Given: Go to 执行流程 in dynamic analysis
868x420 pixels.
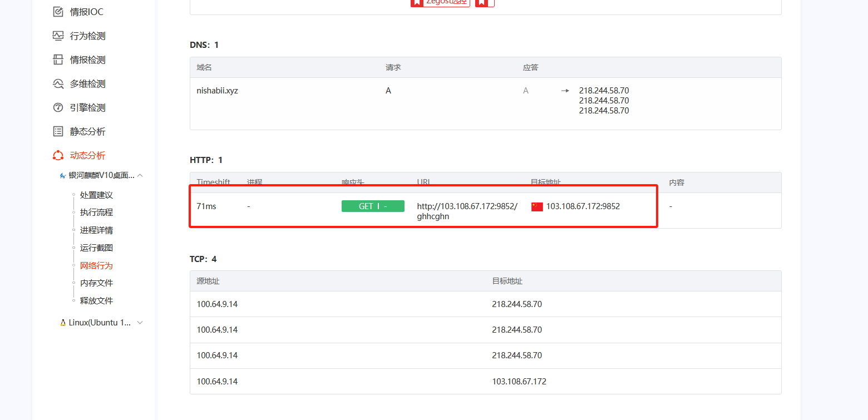Looking at the screenshot, I should [x=96, y=213].
